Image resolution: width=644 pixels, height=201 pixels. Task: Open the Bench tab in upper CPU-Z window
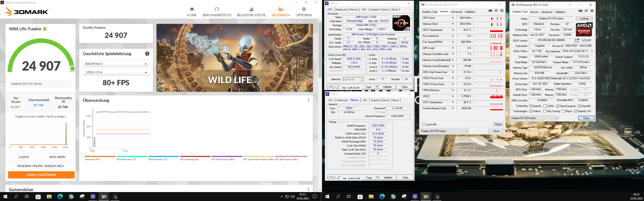[385, 9]
